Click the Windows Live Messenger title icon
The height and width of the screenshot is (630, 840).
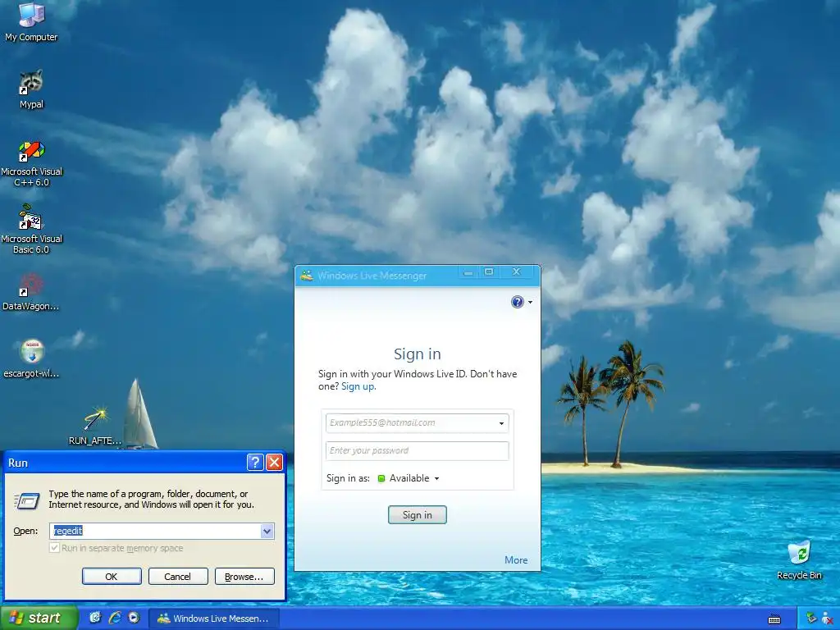[307, 276]
